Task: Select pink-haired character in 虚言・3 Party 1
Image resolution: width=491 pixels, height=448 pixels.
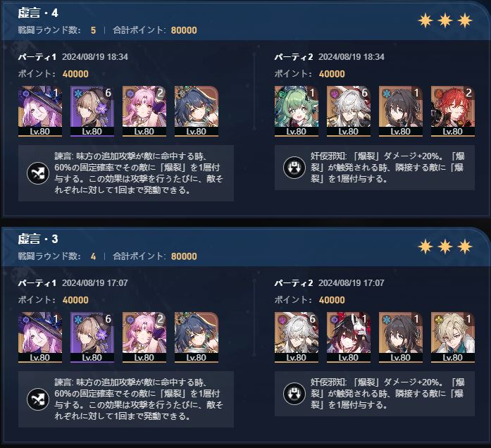Action: (144, 337)
